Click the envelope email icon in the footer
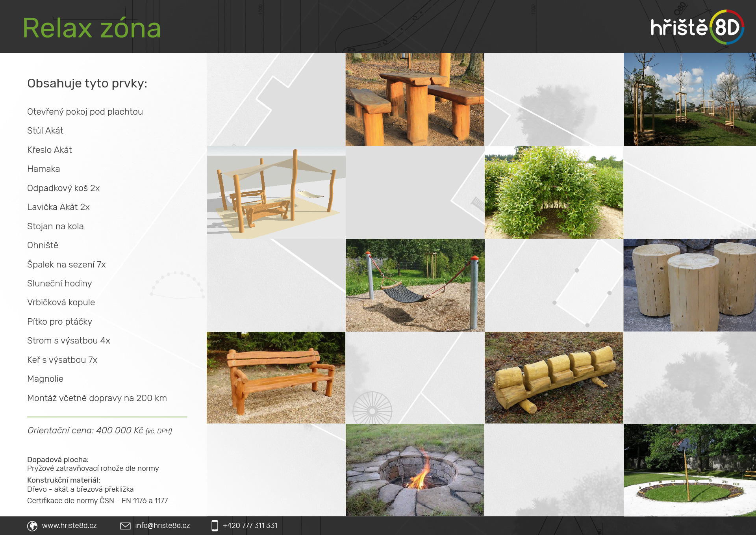This screenshot has width=756, height=535. pyautogui.click(x=125, y=526)
